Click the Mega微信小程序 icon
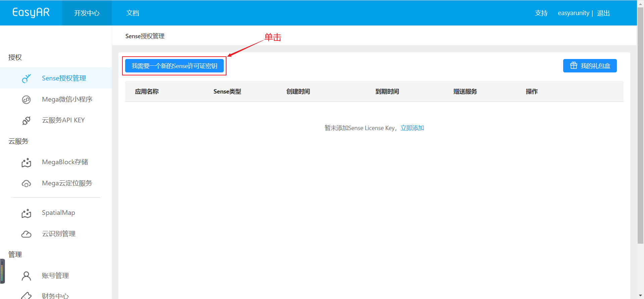This screenshot has width=644, height=299. pyautogui.click(x=26, y=100)
